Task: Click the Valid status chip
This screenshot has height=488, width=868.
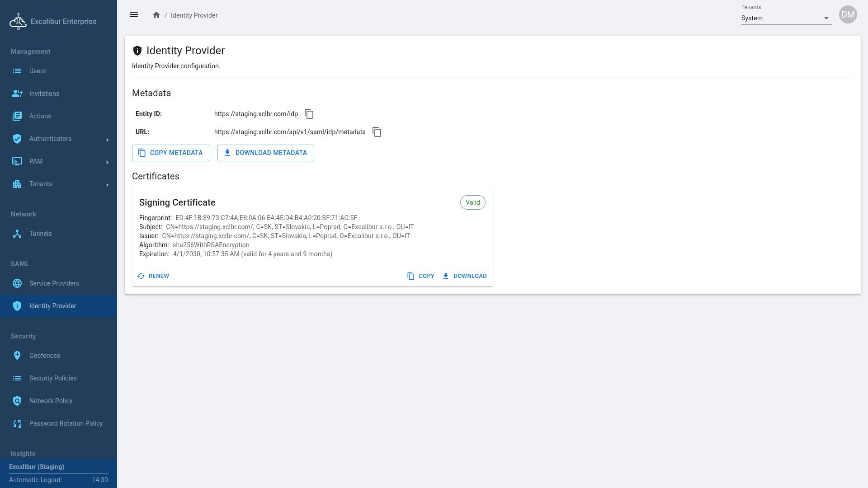Action: [472, 202]
